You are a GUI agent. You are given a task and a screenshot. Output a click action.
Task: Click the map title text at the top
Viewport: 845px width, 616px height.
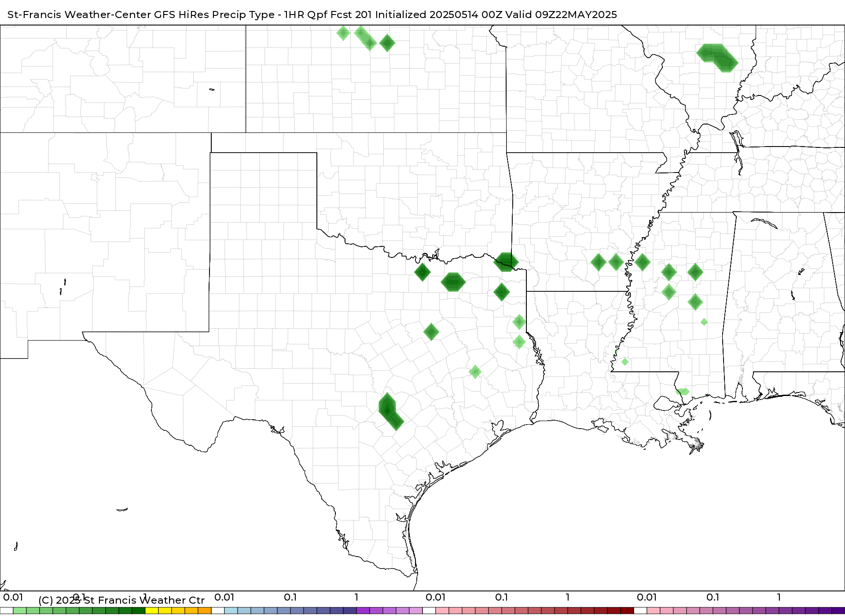pyautogui.click(x=312, y=15)
